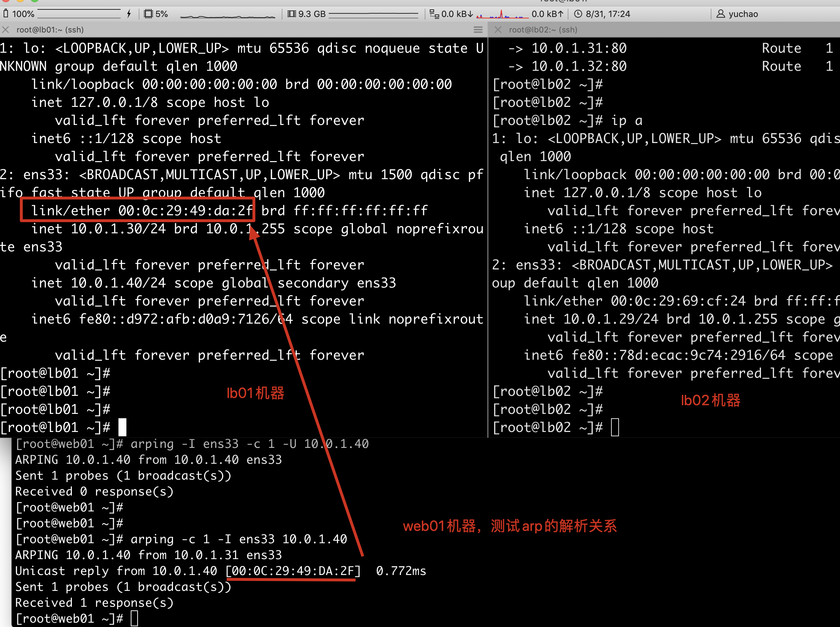Switch to the root@lb02:~ (ssh) tab
The image size is (840, 627).
543,30
